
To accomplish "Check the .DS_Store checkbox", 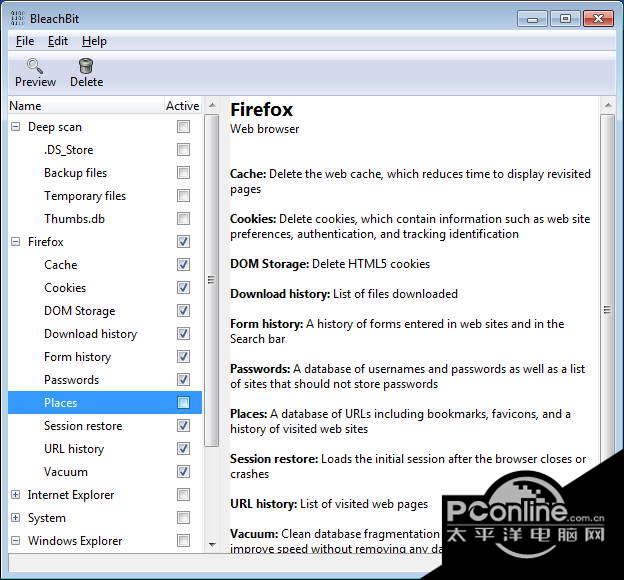I will [183, 150].
